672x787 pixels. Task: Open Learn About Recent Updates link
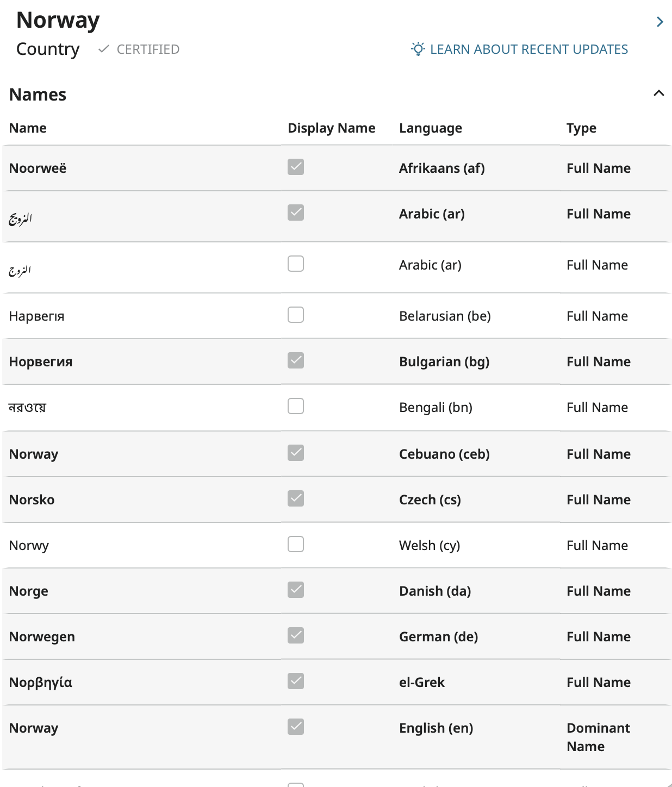(528, 49)
